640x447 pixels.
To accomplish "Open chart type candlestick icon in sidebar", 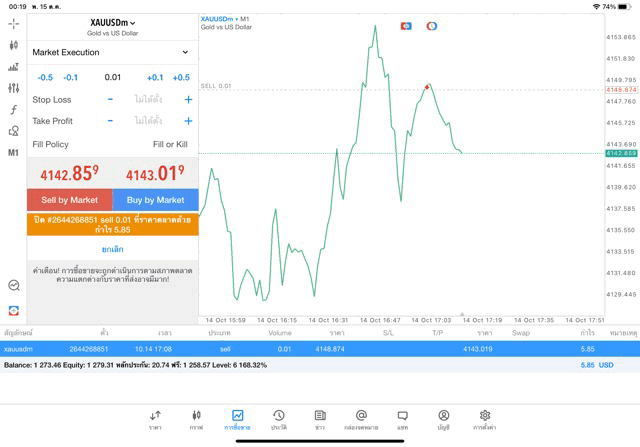I will click(13, 45).
